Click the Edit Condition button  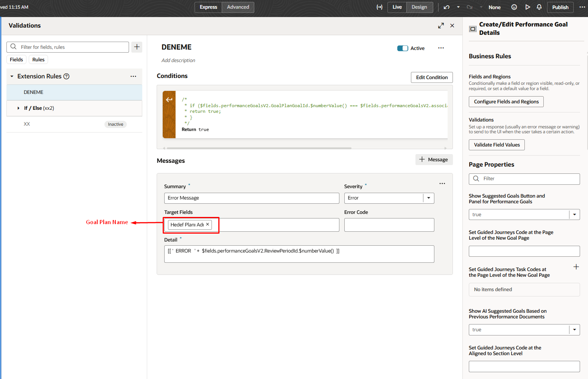pyautogui.click(x=432, y=77)
